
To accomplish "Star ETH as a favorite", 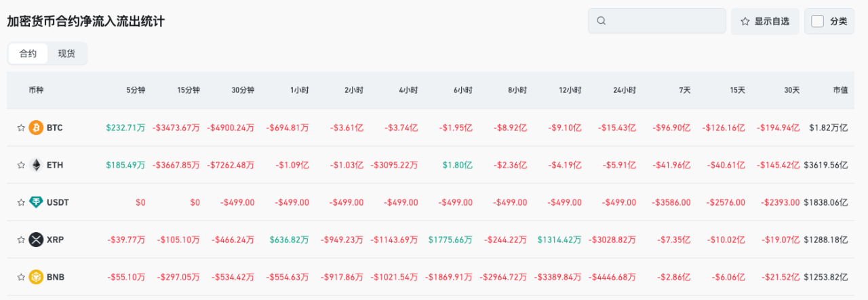I will (x=20, y=165).
